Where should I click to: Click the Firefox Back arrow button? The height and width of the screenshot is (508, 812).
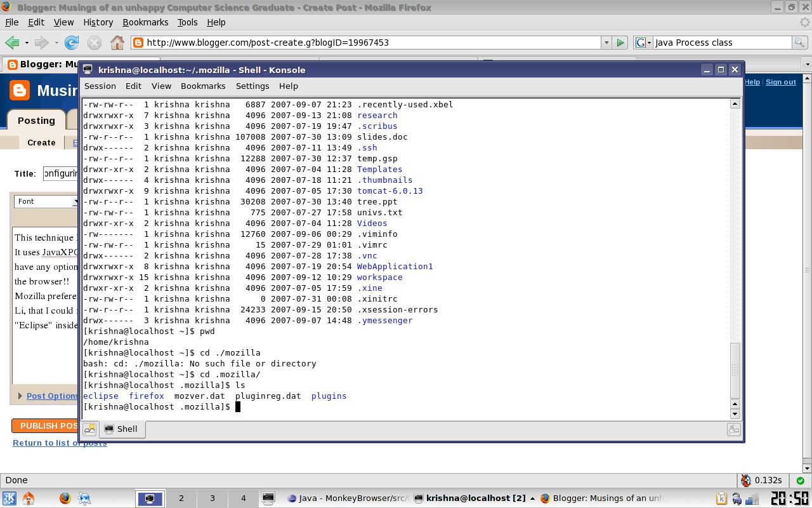(11, 43)
